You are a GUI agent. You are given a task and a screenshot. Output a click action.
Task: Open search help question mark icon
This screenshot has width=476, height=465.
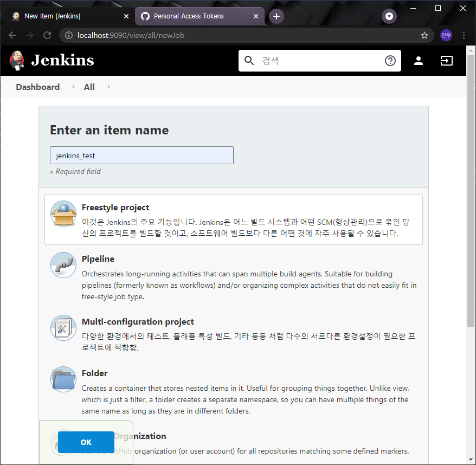390,61
